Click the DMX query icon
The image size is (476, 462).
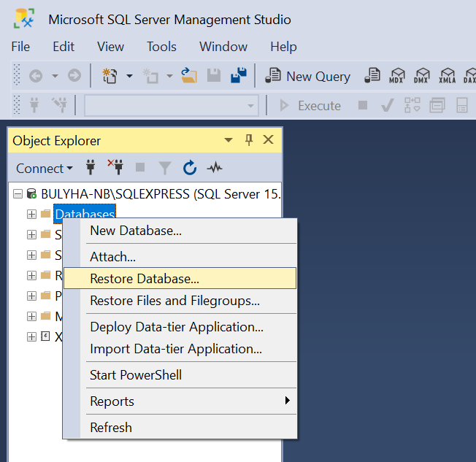pos(422,76)
